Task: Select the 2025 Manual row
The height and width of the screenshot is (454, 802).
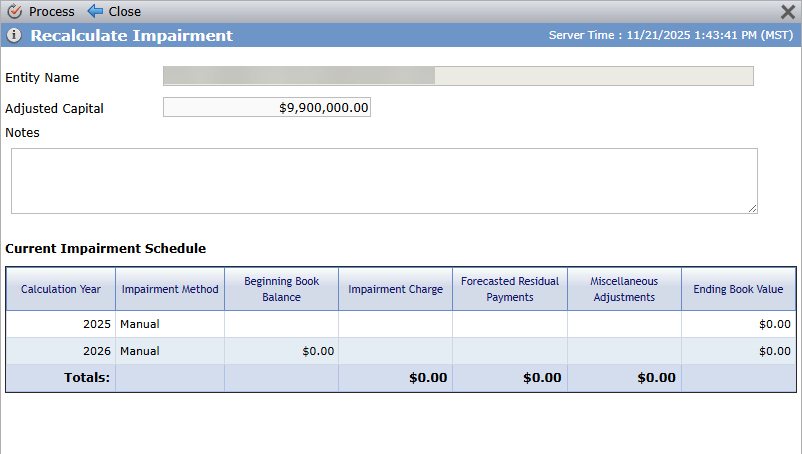Action: (x=401, y=324)
